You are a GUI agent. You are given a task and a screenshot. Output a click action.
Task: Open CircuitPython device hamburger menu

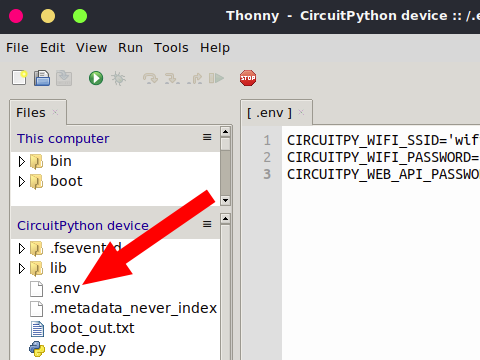(207, 224)
